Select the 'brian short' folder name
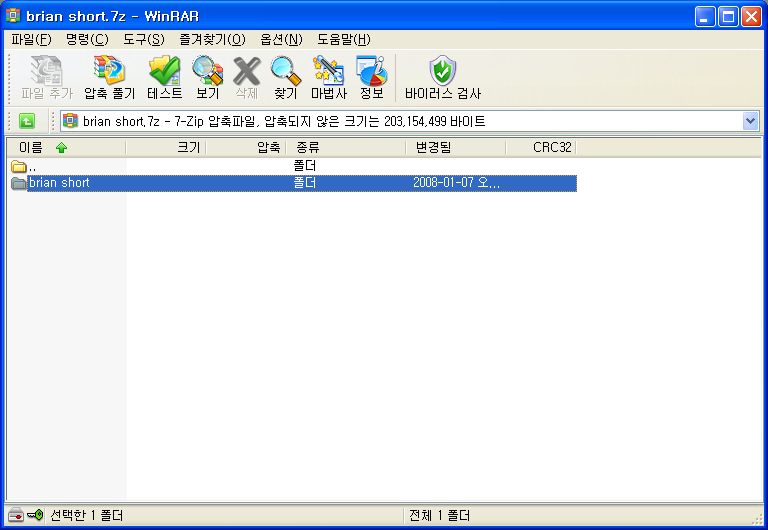768x530 pixels. 59,183
